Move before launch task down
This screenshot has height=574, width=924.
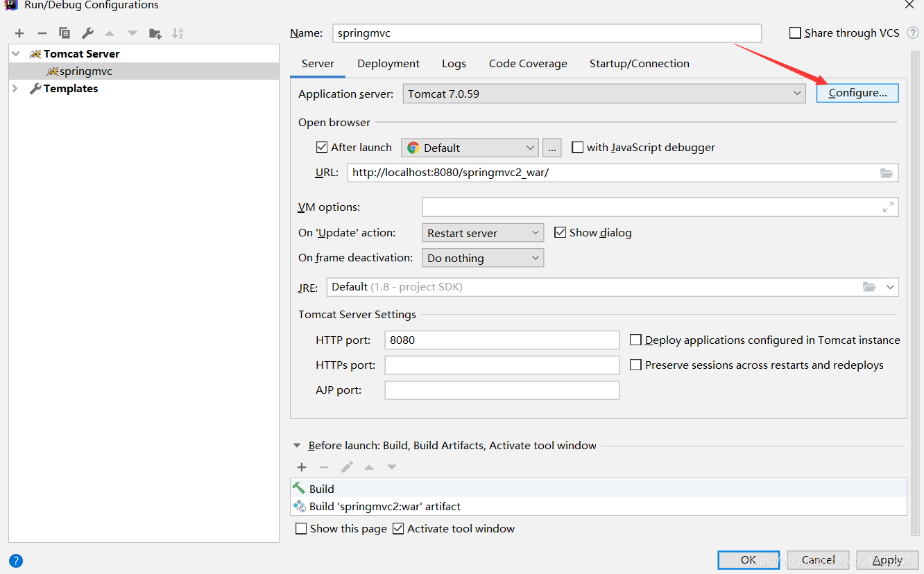[392, 467]
